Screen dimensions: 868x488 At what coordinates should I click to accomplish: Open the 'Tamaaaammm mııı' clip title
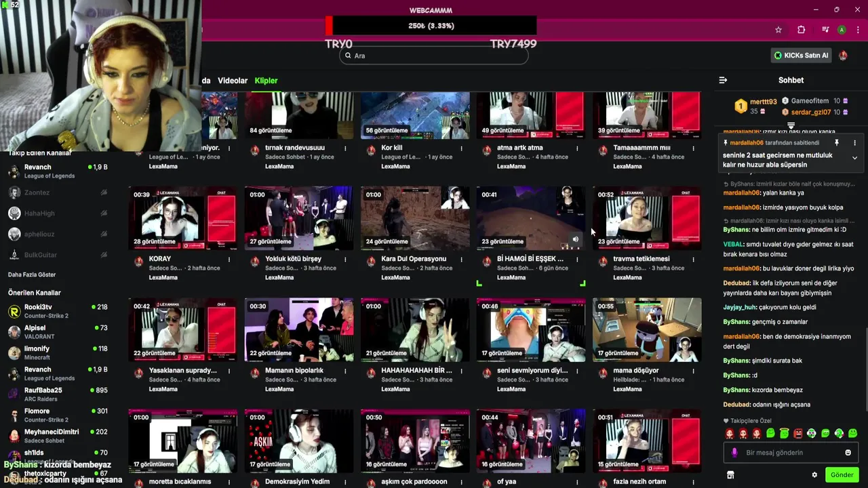pos(642,148)
